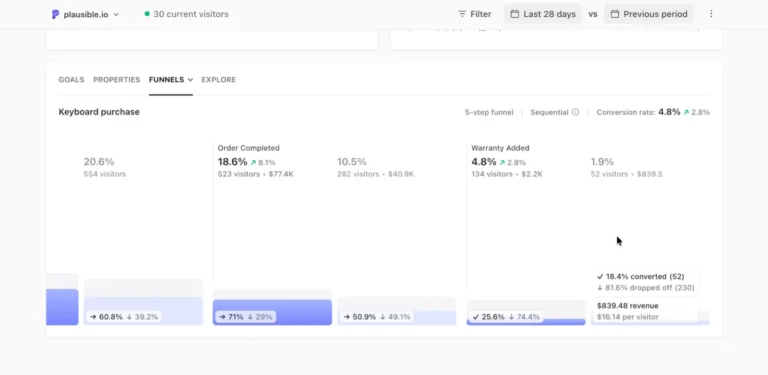This screenshot has width=768, height=375.
Task: Click the Warranty Added funnel bar
Action: (526, 322)
